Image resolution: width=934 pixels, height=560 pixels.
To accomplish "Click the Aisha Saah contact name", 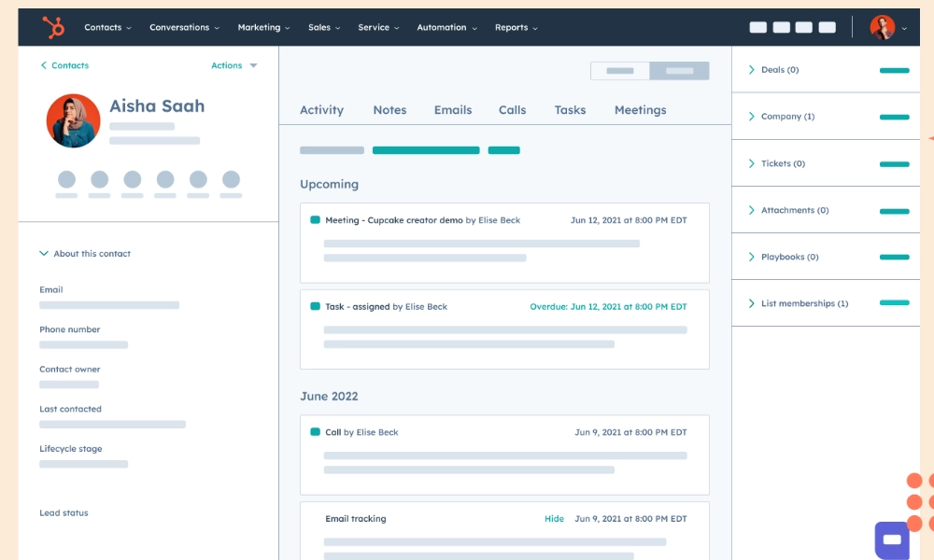I will (157, 105).
